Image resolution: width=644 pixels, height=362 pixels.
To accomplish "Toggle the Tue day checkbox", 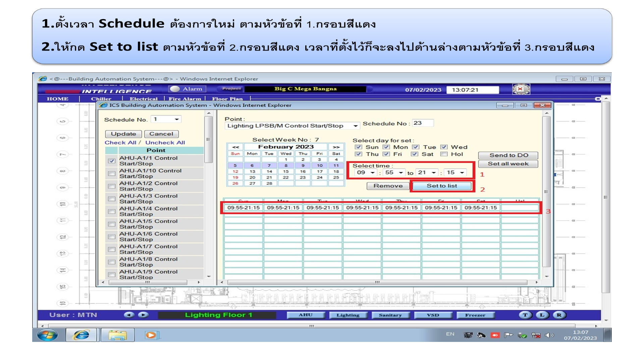I will pyautogui.click(x=416, y=147).
